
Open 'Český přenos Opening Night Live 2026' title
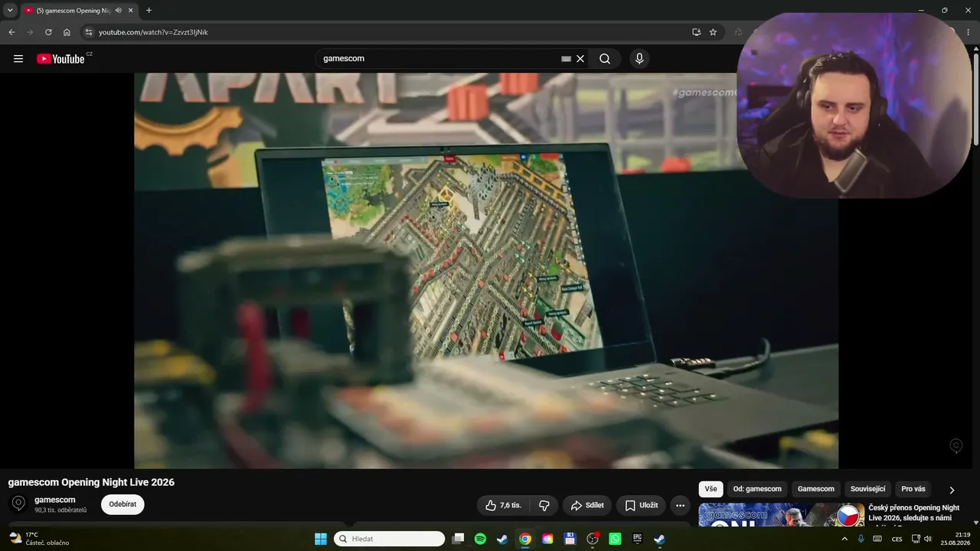[914, 513]
